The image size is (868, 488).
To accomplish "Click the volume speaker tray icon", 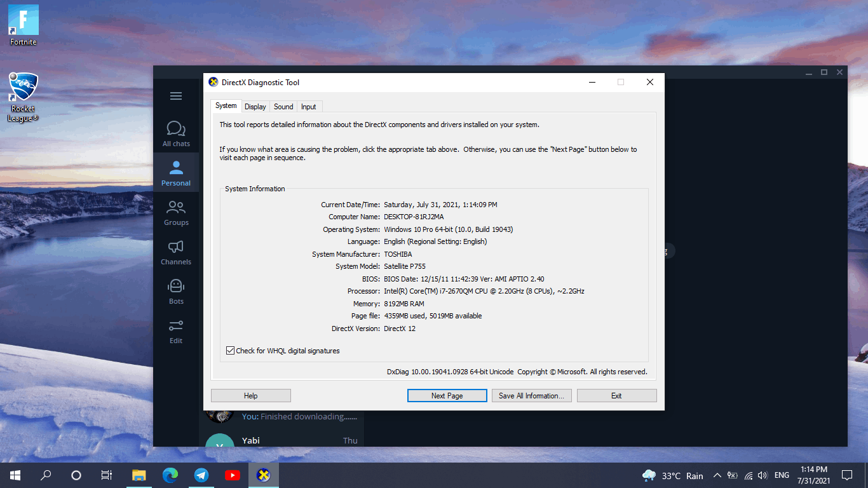I will [763, 475].
